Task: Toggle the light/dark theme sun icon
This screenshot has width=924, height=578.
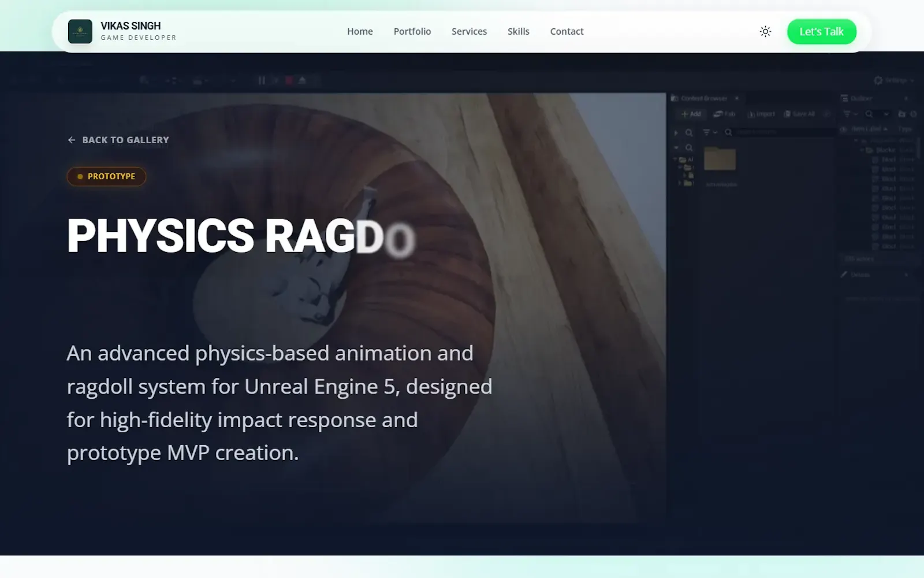Action: pyautogui.click(x=765, y=31)
